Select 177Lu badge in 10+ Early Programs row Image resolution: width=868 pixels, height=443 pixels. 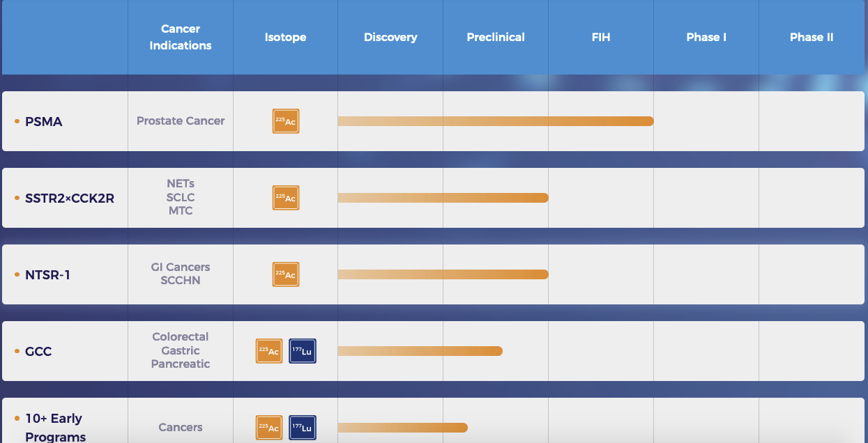(x=303, y=427)
